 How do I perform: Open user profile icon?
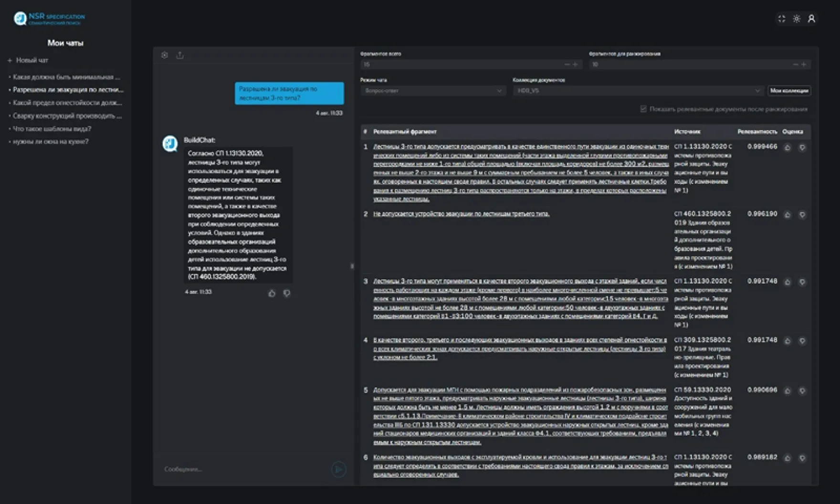pyautogui.click(x=811, y=19)
